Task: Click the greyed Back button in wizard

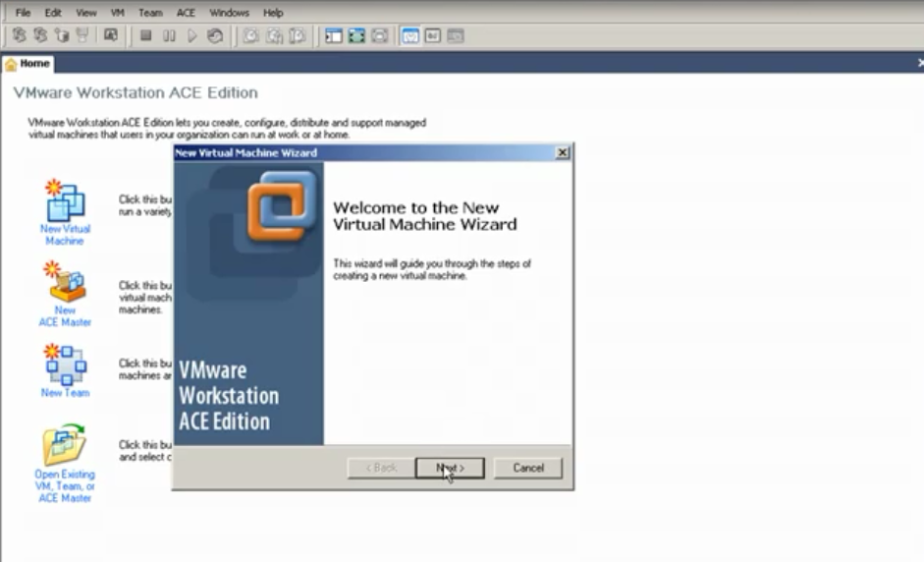Action: pyautogui.click(x=381, y=468)
